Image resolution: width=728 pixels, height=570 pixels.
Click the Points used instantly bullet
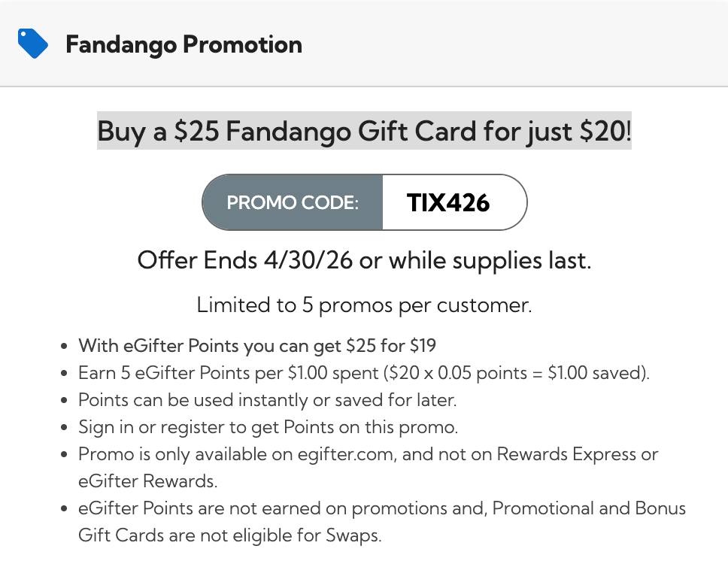click(x=267, y=400)
